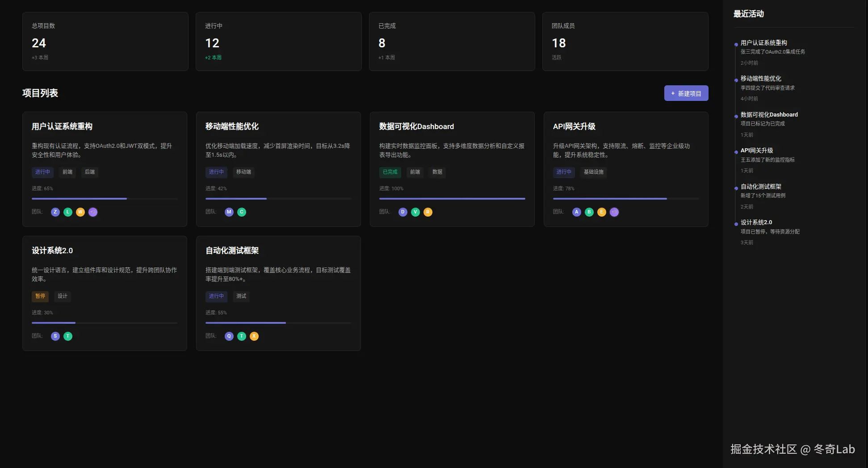This screenshot has width=868, height=468.
Task: Open the 用户认证系统重构 project title
Action: (62, 126)
